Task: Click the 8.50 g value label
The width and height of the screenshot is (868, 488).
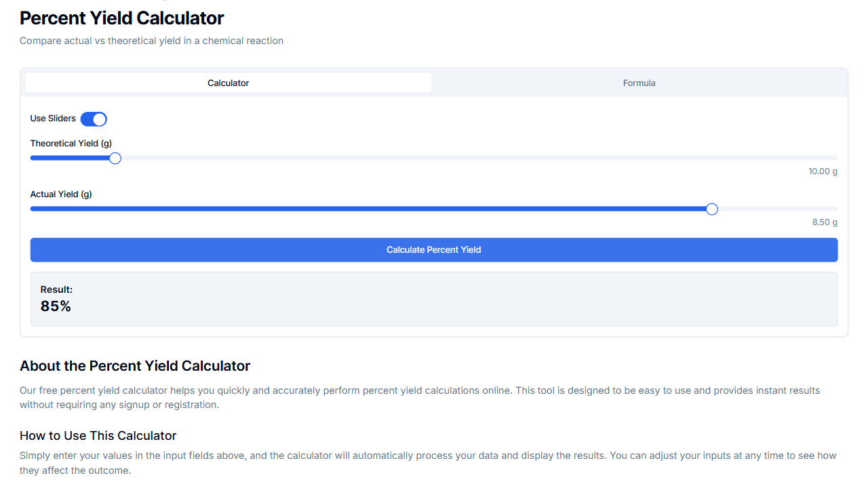Action: (825, 222)
